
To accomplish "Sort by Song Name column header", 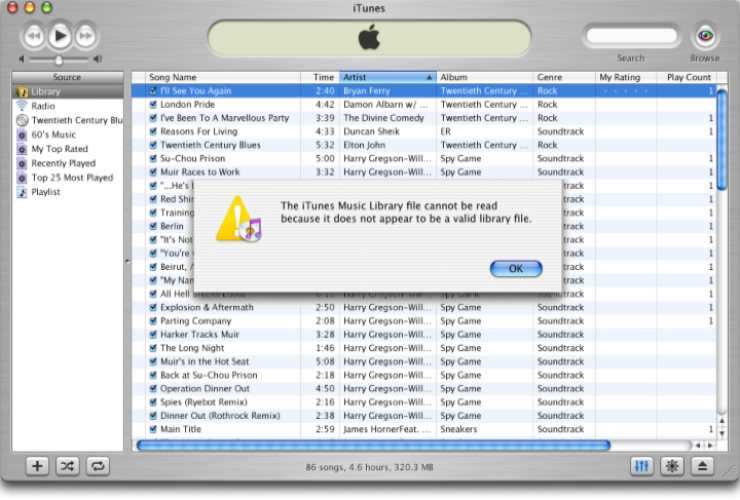I will (222, 77).
